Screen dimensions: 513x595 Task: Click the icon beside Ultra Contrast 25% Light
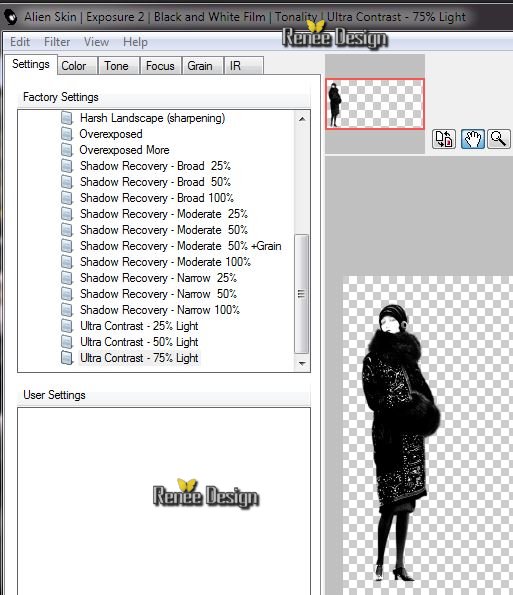click(x=67, y=326)
